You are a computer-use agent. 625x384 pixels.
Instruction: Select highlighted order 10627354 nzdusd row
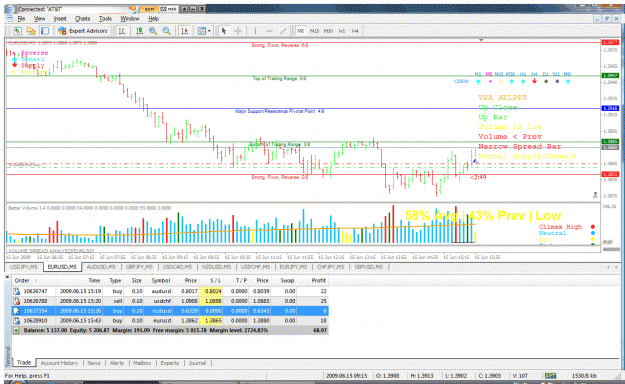170,311
